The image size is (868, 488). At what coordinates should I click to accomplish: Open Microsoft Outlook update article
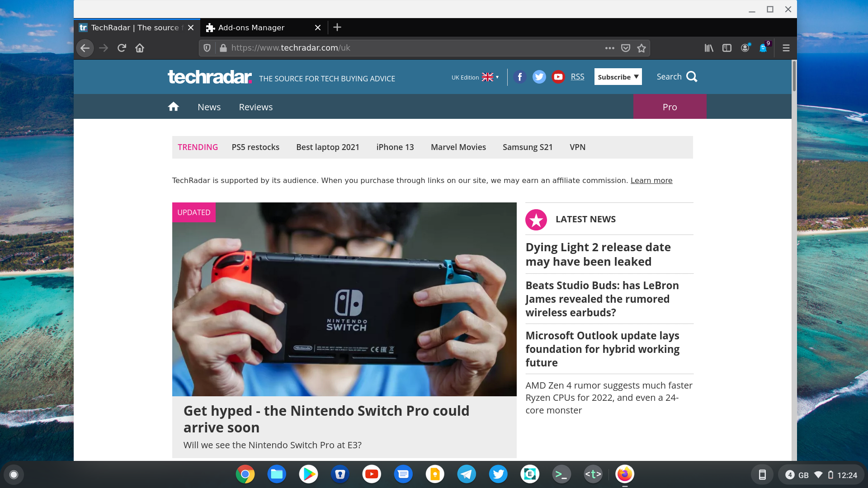603,349
